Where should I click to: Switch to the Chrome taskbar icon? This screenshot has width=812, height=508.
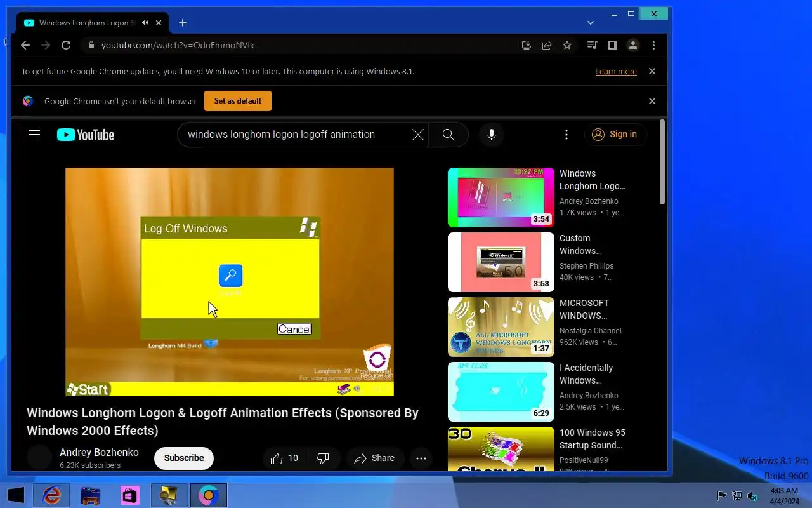coord(208,495)
